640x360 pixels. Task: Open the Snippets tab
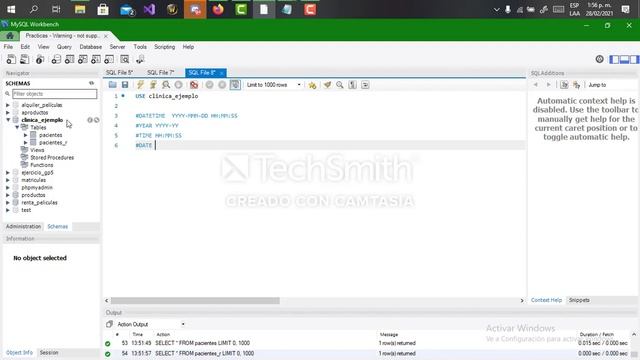pos(579,300)
